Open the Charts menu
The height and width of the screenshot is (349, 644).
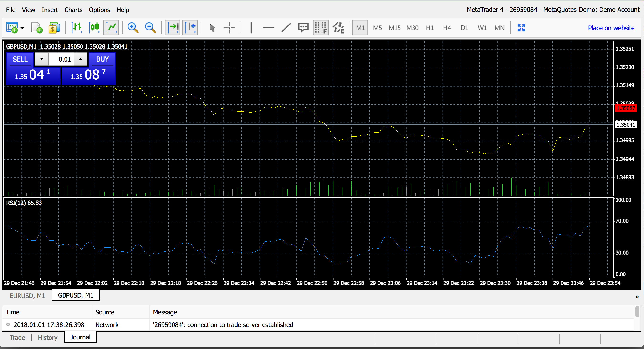coord(73,10)
